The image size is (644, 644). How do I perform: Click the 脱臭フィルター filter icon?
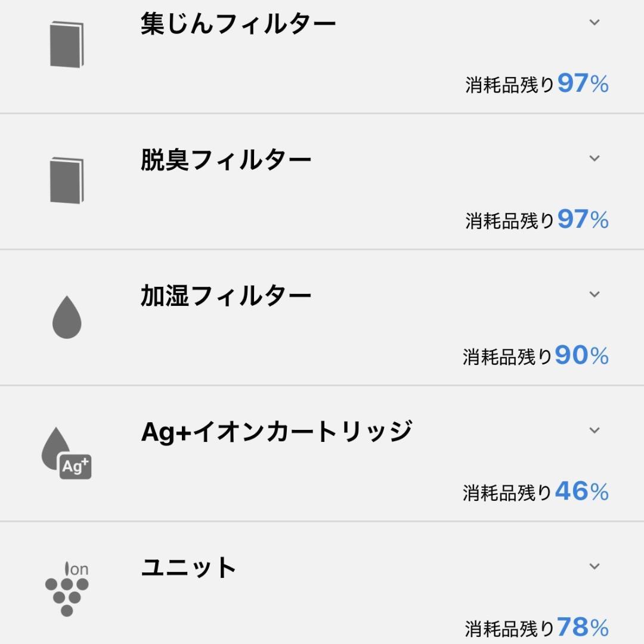(67, 181)
